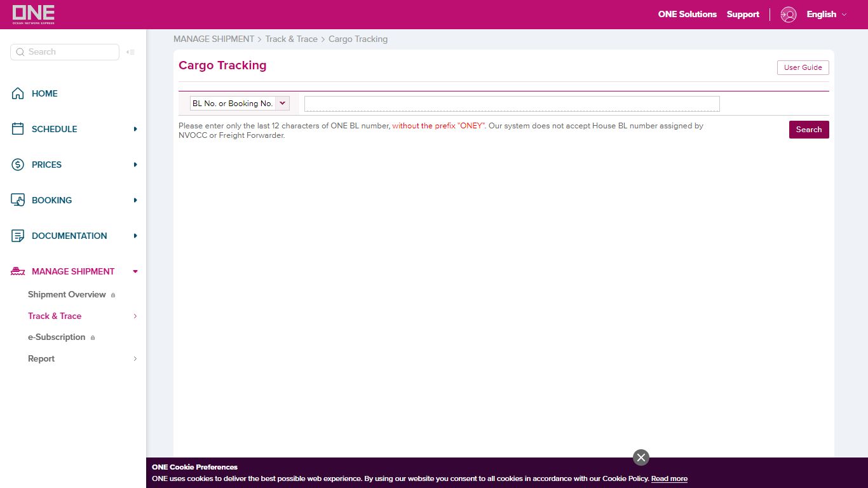Expand the Schedule submenu arrow
Viewport: 868px width, 488px height.
[x=135, y=129]
